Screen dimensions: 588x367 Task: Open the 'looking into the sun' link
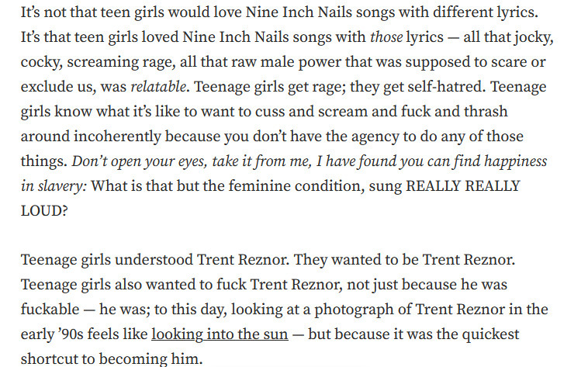pos(220,334)
